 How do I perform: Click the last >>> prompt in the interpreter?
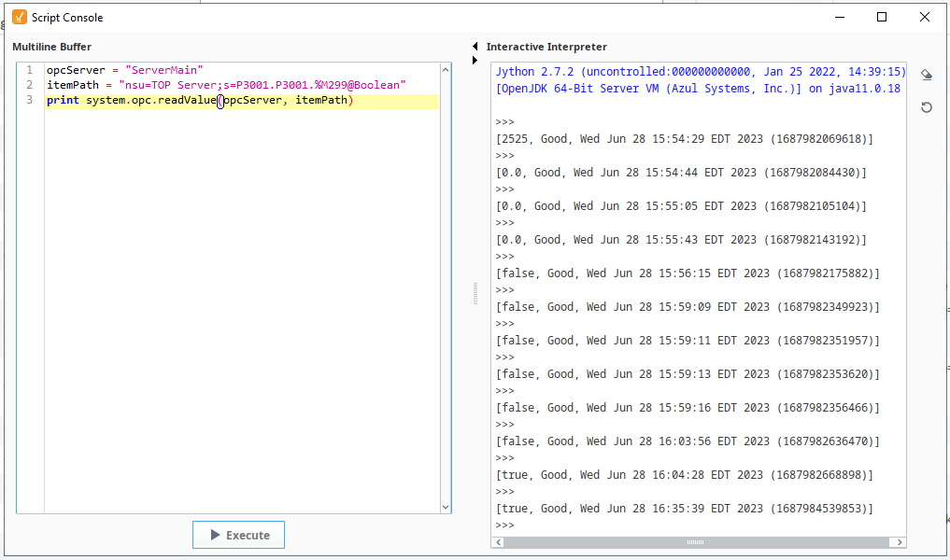[504, 525]
